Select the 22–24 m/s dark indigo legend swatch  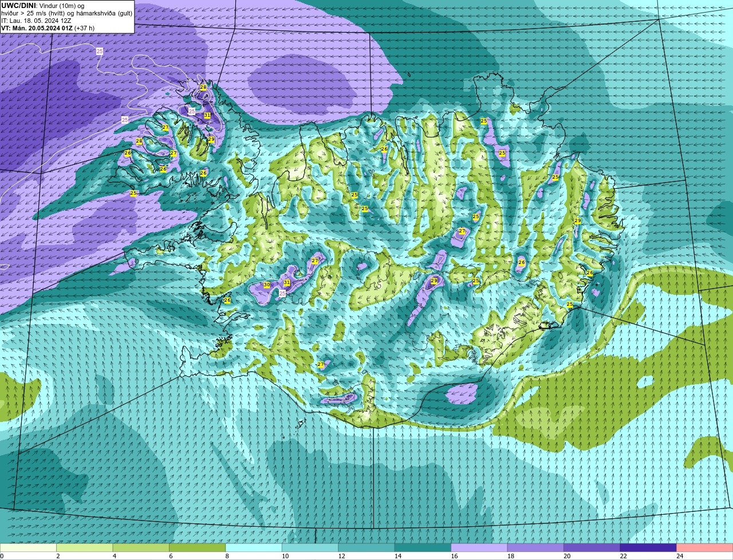[648, 547]
